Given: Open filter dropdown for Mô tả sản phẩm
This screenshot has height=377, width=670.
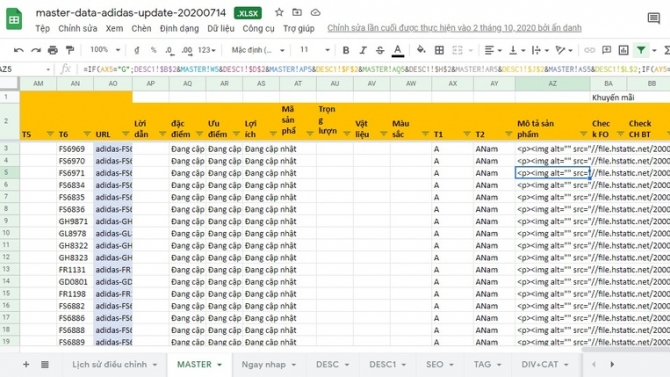Looking at the screenshot, I should (x=583, y=134).
